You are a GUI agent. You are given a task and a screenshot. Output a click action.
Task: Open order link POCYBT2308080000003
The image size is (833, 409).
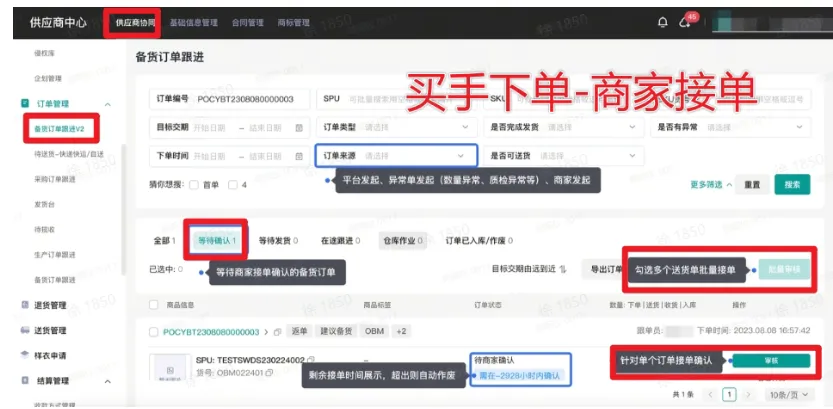[x=211, y=332]
